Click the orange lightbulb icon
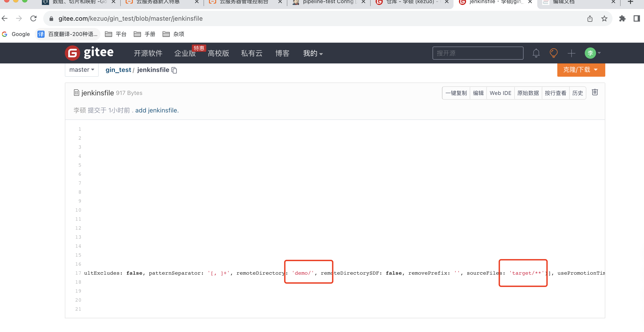 pyautogui.click(x=553, y=53)
